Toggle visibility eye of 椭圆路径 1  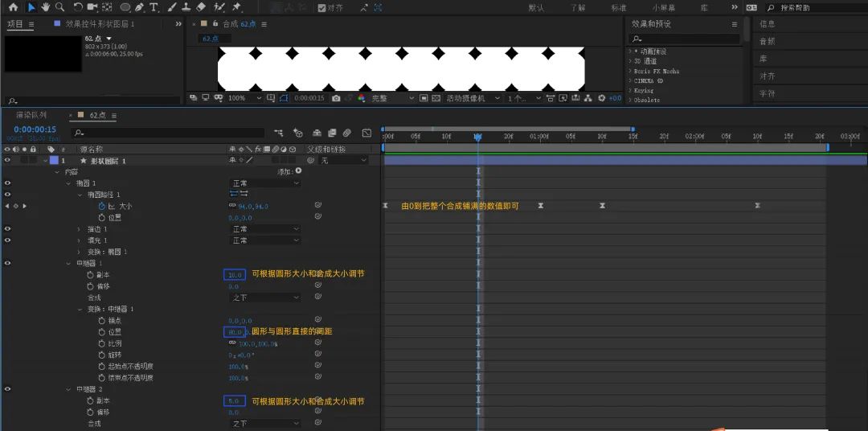pyautogui.click(x=8, y=195)
